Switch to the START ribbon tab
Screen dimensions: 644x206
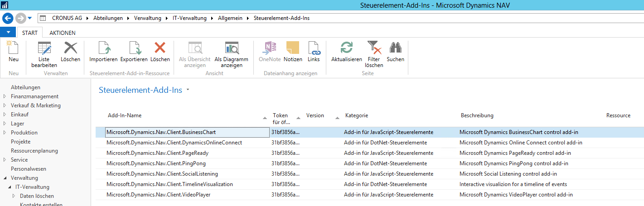pos(30,33)
